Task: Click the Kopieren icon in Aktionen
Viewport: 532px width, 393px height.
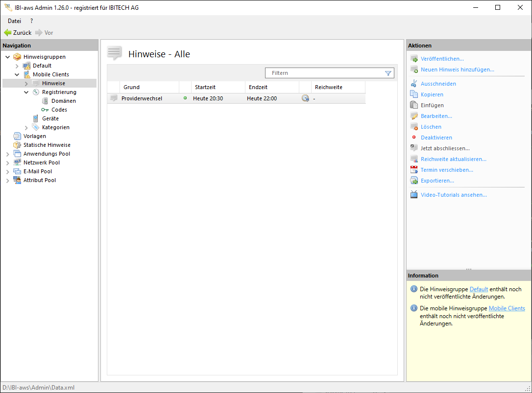Action: (414, 94)
